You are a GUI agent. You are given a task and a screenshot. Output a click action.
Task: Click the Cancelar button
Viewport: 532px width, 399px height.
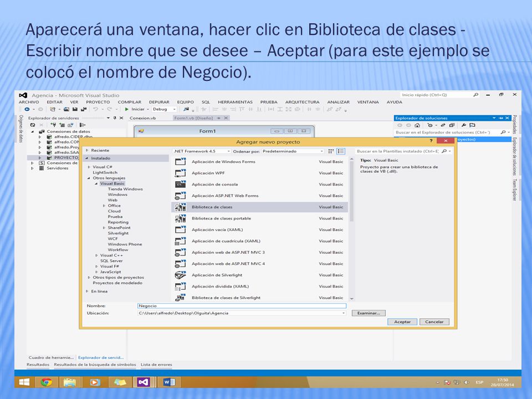(x=434, y=321)
